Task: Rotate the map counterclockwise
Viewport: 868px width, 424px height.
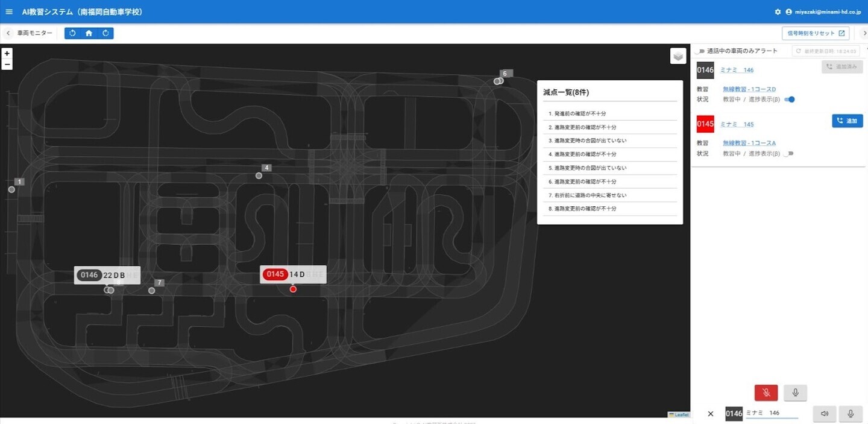Action: point(72,33)
